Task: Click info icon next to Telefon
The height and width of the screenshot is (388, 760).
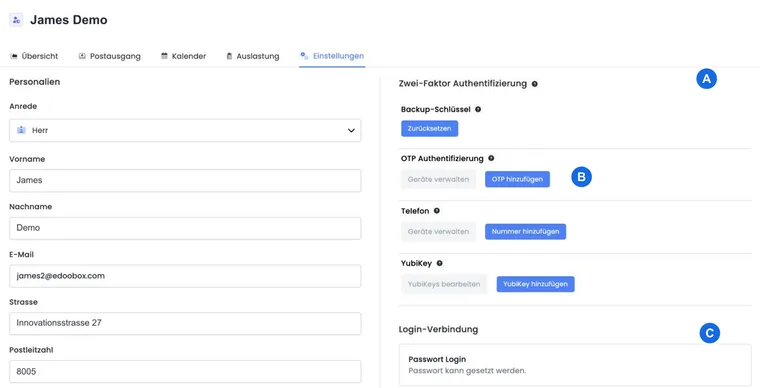Action: coord(437,211)
